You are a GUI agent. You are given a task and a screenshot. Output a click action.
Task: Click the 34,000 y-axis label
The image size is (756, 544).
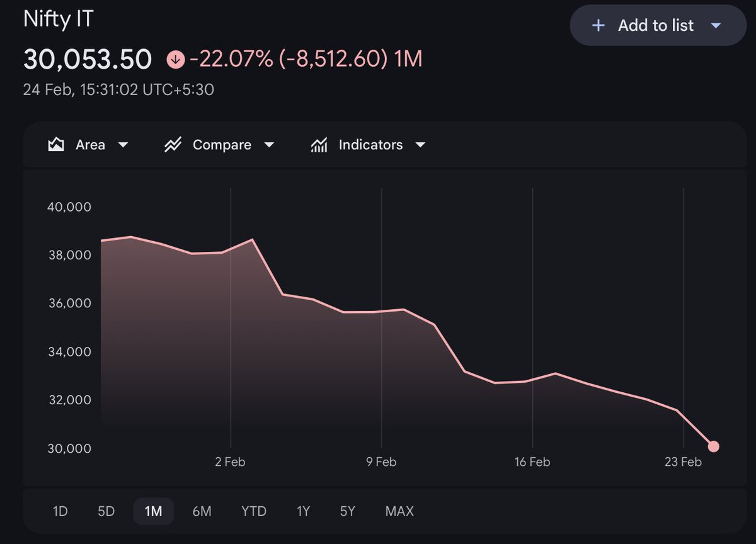[x=69, y=352]
